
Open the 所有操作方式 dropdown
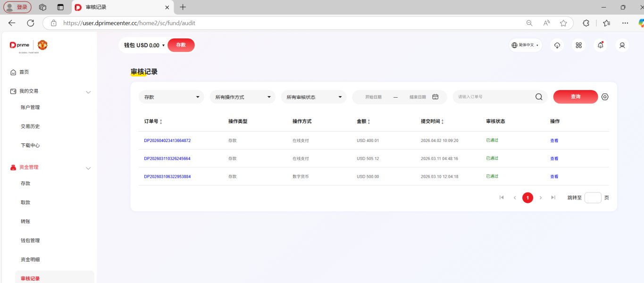click(x=243, y=97)
